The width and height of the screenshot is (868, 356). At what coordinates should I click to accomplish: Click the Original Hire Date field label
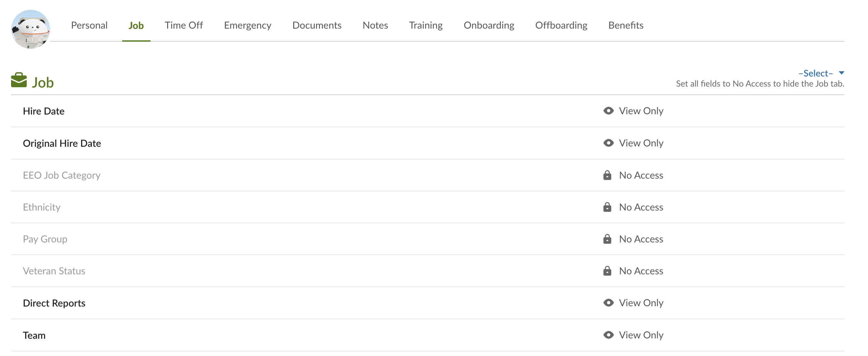pos(62,143)
